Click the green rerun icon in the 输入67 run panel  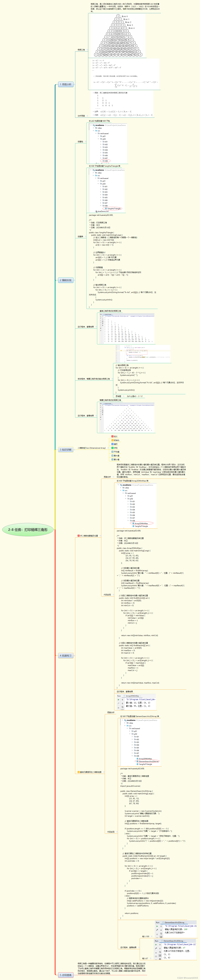click(156, 945)
